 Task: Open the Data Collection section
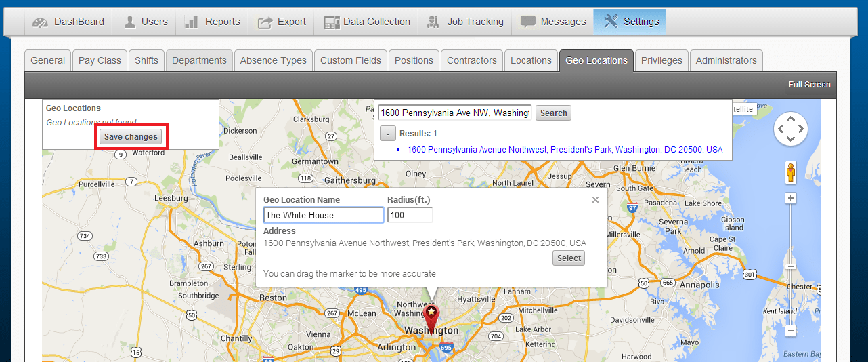[x=367, y=22]
